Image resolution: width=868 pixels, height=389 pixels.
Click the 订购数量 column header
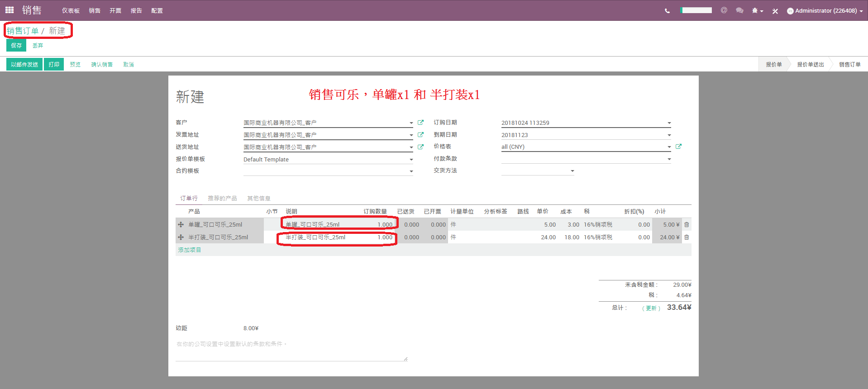tap(375, 211)
